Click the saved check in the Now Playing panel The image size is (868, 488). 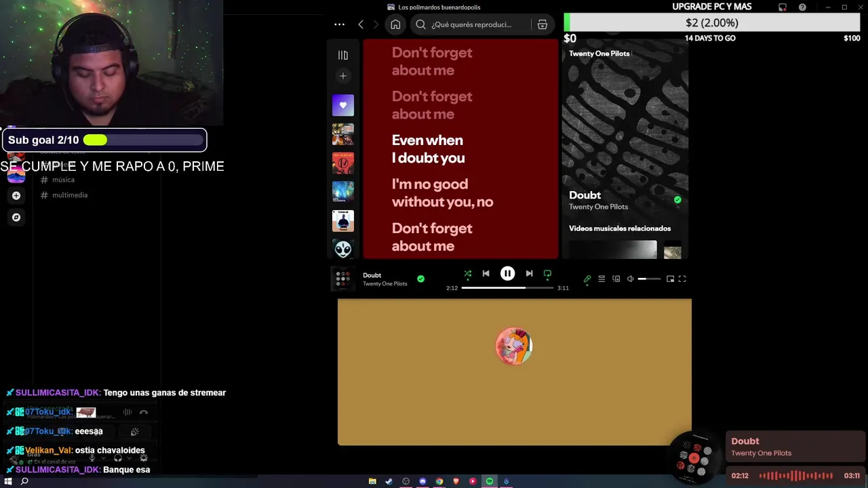click(677, 200)
